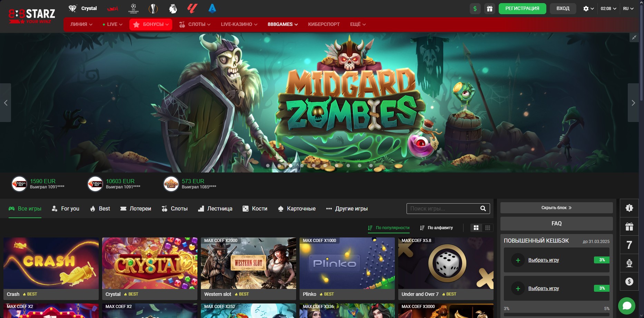Screen dimensions: 644x318
Task: Open the 1590 EUR winner game icon
Action: [x=19, y=184]
